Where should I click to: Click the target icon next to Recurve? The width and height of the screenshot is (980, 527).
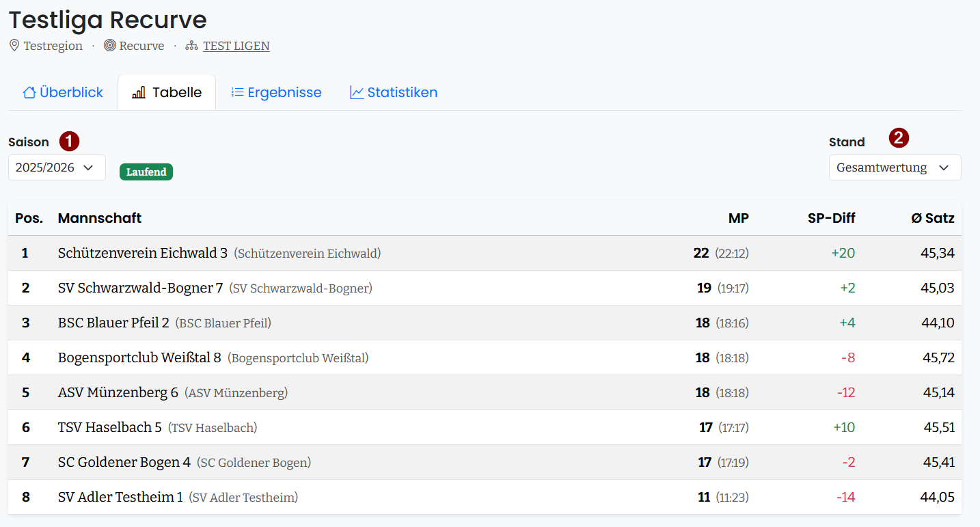[109, 46]
